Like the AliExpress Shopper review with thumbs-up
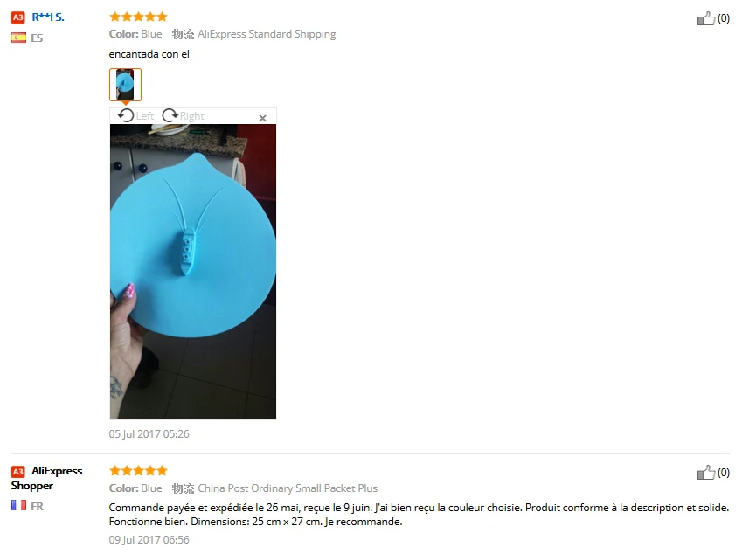The height and width of the screenshot is (554, 756). pos(706,473)
